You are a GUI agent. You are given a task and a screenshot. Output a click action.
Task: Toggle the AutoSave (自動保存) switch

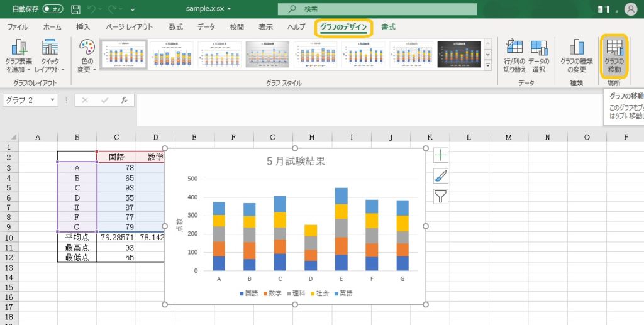pyautogui.click(x=53, y=9)
